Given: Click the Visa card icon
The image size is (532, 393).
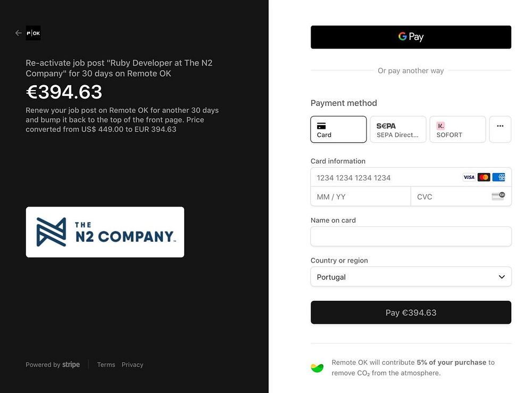Looking at the screenshot, I should click(469, 177).
